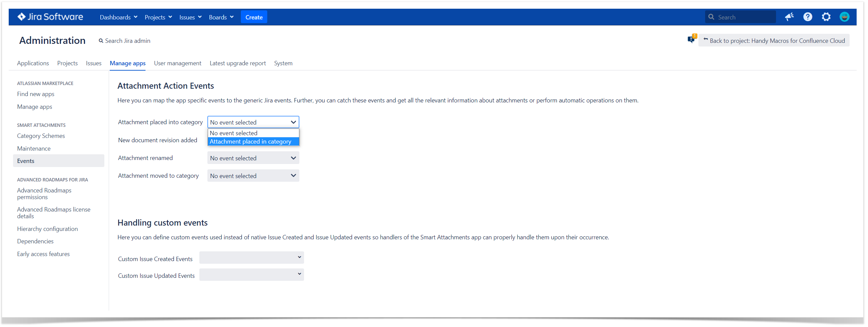868x327 pixels.
Task: Open the Boards dropdown menu
Action: (221, 17)
